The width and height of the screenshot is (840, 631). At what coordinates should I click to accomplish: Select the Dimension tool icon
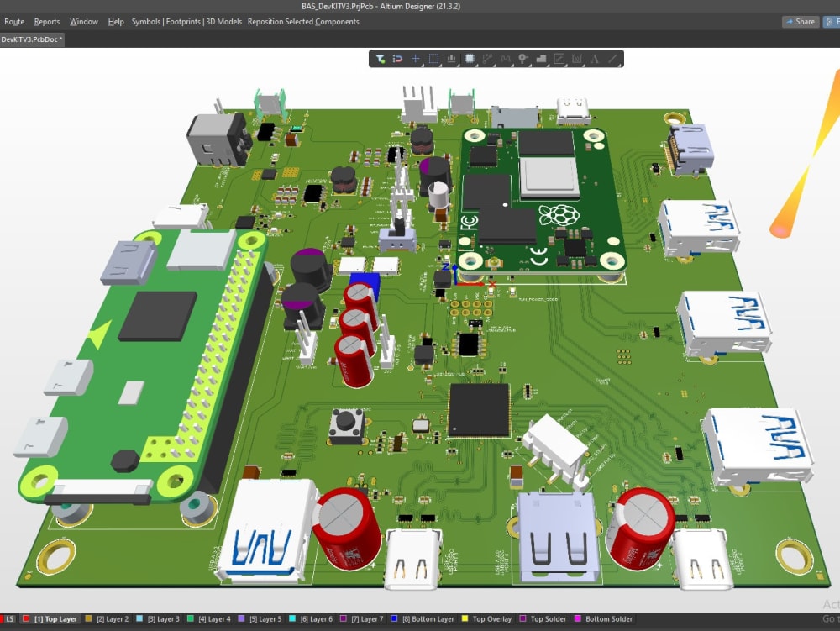tap(577, 59)
